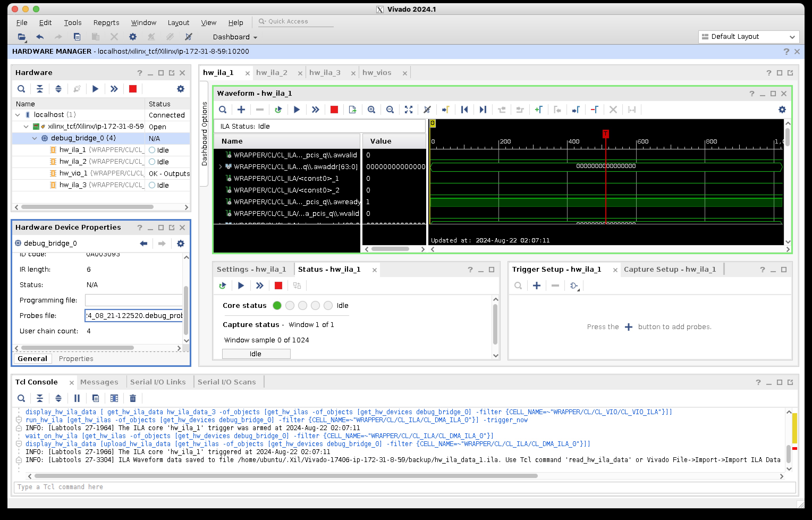Collapse run_hw_ila entry in Tcl Console
Image resolution: width=812 pixels, height=520 pixels.
tap(19, 420)
